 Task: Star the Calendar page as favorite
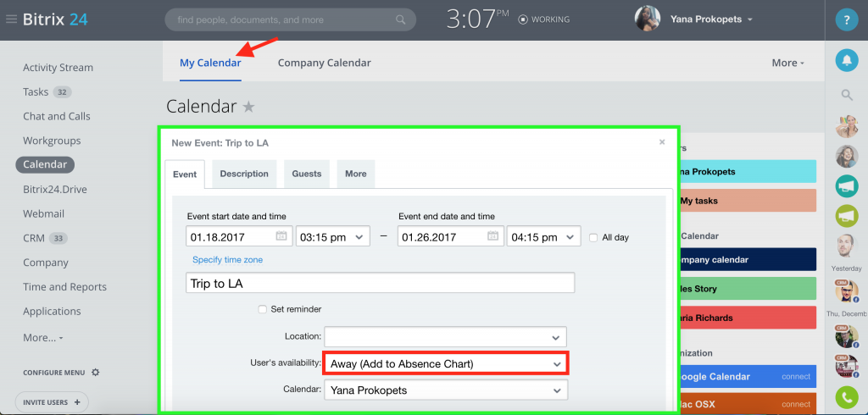pos(249,107)
